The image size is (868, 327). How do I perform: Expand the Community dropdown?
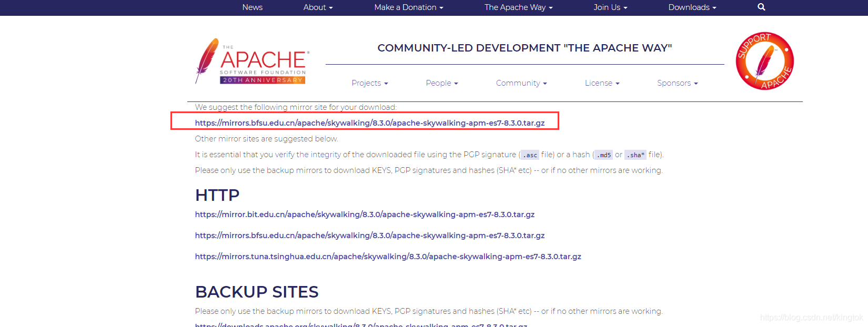521,83
